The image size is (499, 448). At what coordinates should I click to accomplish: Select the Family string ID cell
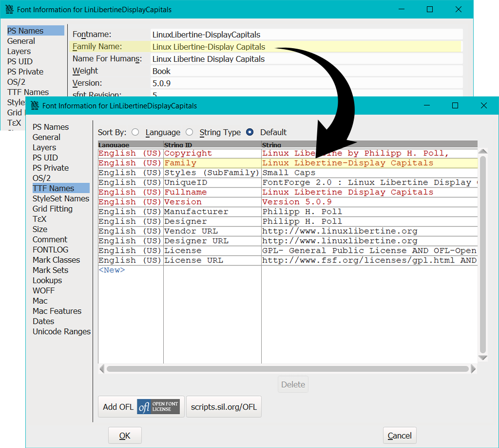[212, 163]
